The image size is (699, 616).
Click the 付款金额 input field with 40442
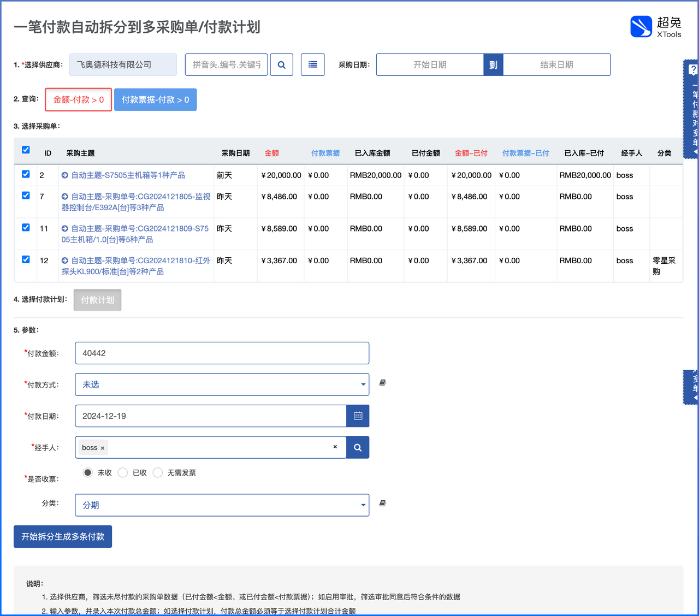222,353
